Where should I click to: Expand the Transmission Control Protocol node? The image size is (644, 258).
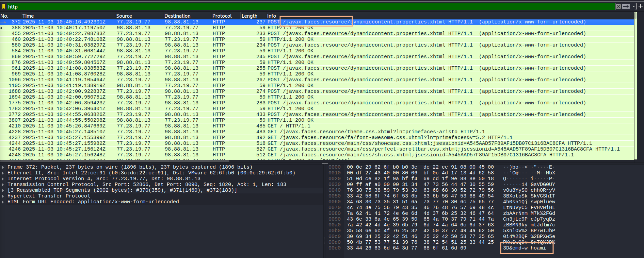(x=3, y=185)
